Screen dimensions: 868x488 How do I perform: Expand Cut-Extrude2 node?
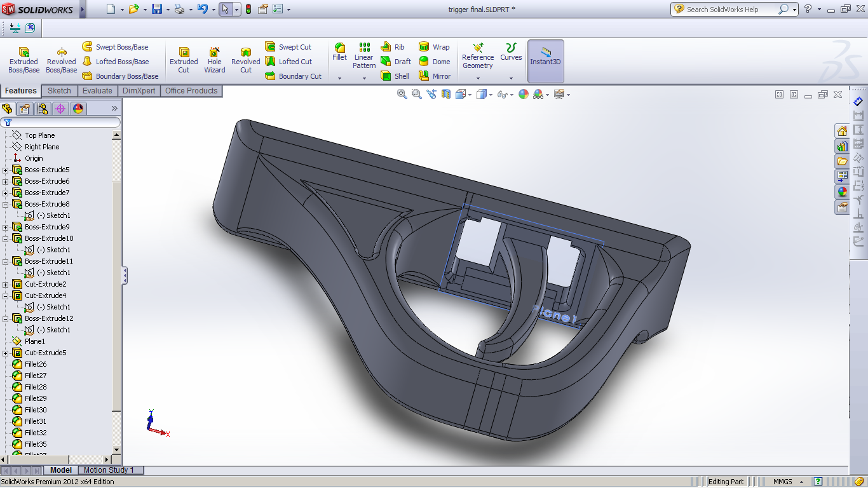(x=6, y=284)
